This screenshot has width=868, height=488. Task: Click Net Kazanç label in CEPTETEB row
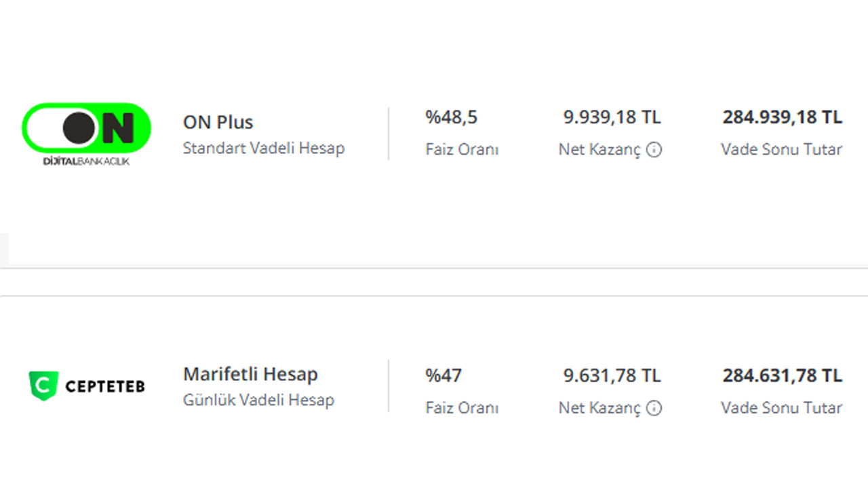pyautogui.click(x=599, y=408)
